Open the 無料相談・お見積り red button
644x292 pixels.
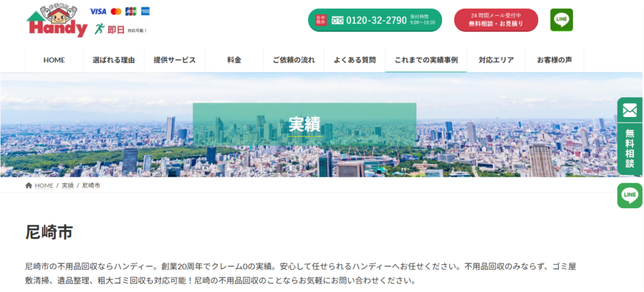point(496,20)
